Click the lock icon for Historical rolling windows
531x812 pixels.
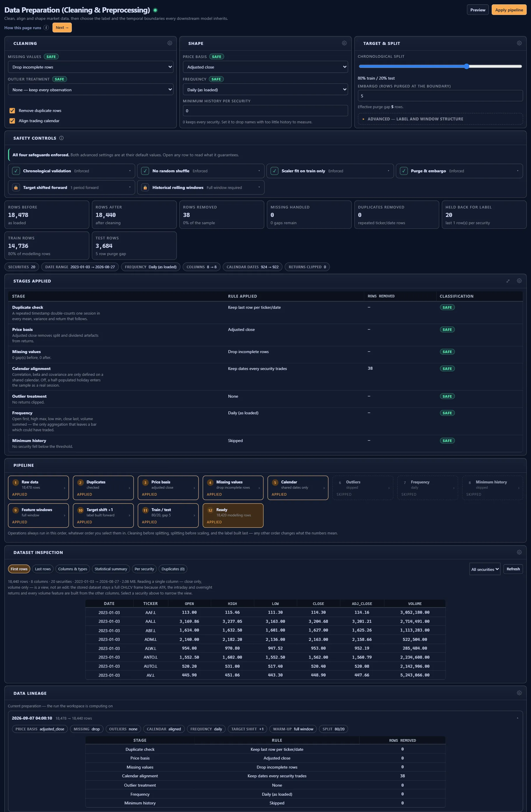point(145,188)
